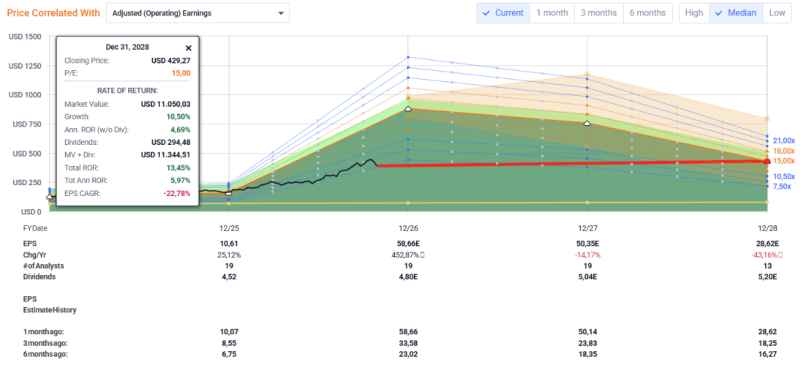Click the 21,00x P/E line label
Screen dimensions: 800x371
pyautogui.click(x=784, y=140)
